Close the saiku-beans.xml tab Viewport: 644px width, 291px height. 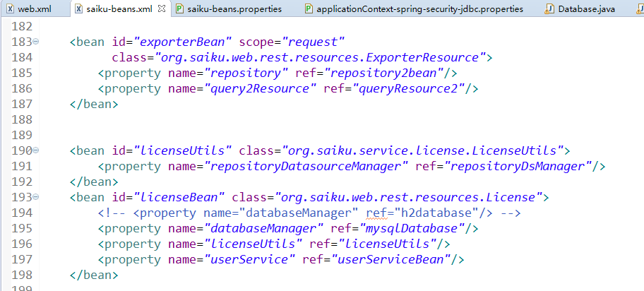pos(162,8)
